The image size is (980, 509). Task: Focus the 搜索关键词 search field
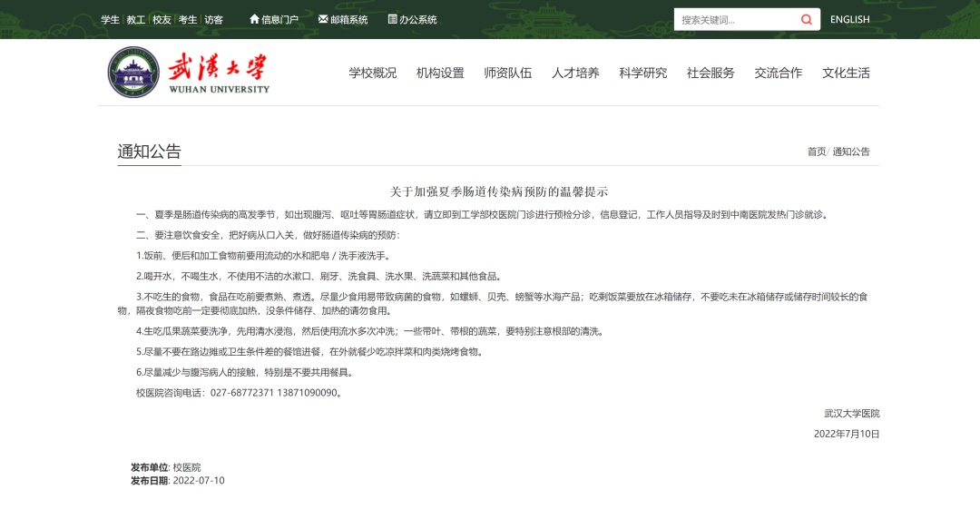(735, 19)
